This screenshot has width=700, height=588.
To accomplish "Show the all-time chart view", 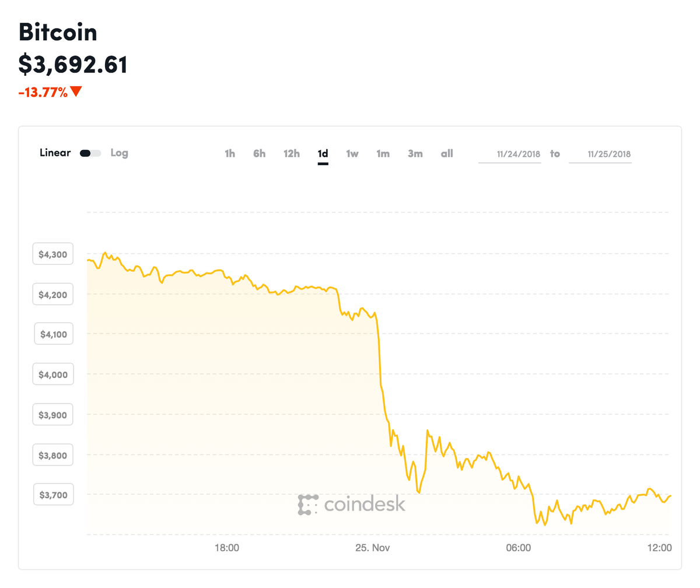I will pos(447,153).
